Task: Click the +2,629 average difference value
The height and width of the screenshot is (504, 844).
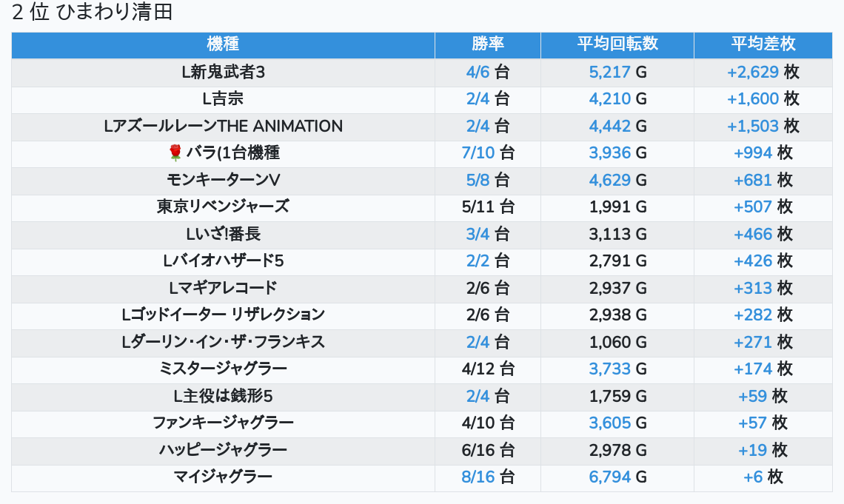Action: [x=752, y=72]
